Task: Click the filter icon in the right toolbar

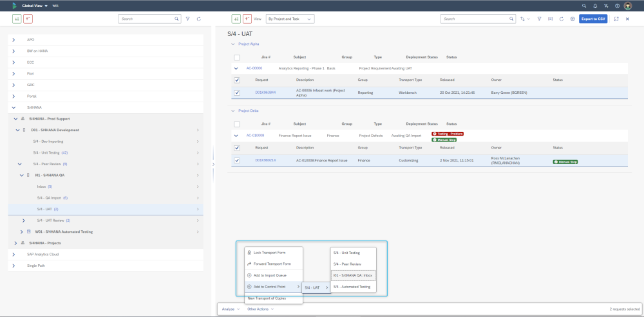Action: 539,19
